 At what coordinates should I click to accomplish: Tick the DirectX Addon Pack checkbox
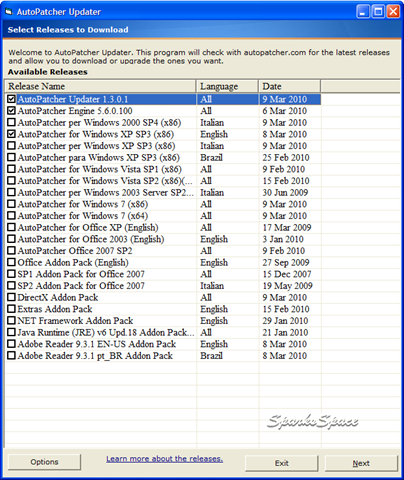click(x=11, y=297)
